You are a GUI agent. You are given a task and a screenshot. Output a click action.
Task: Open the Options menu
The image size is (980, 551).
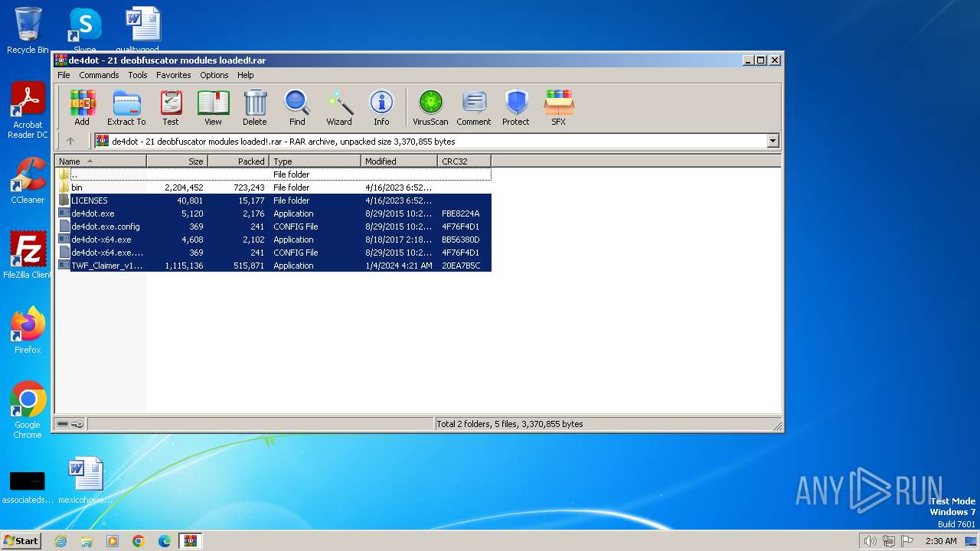214,75
